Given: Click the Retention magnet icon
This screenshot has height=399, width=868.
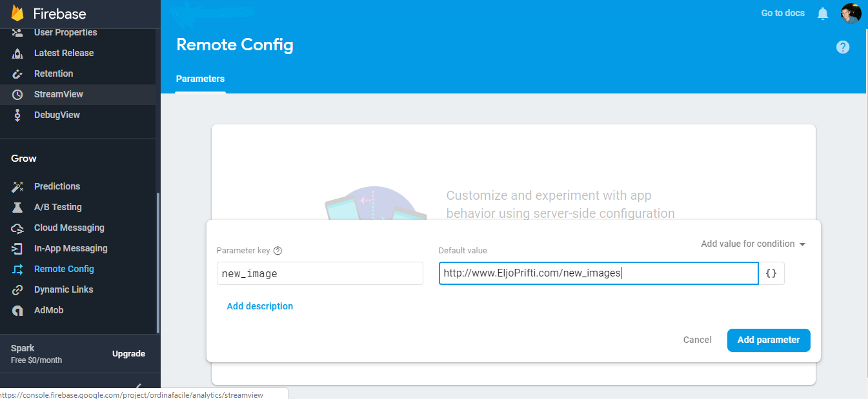Looking at the screenshot, I should [x=18, y=73].
